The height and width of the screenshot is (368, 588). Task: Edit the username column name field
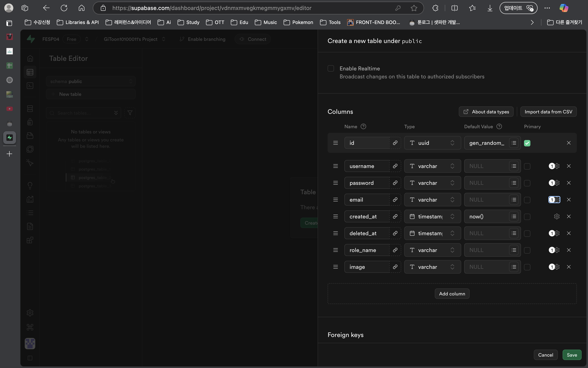click(367, 166)
